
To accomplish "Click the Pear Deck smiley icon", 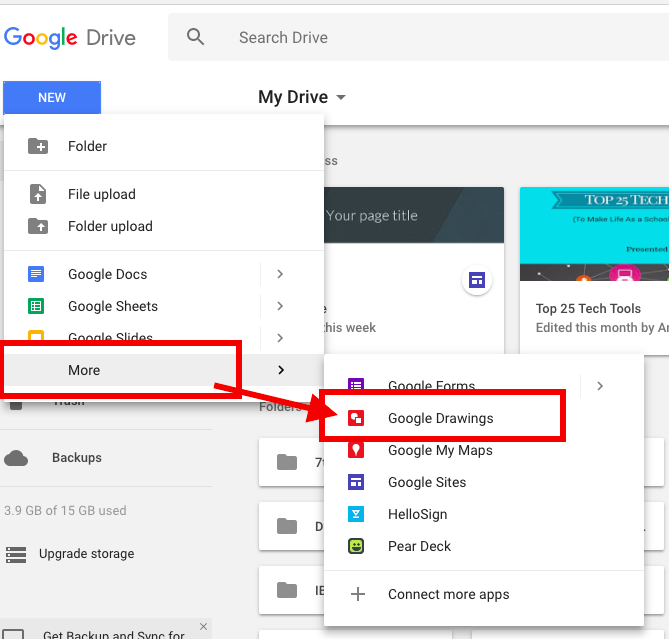I will [356, 546].
